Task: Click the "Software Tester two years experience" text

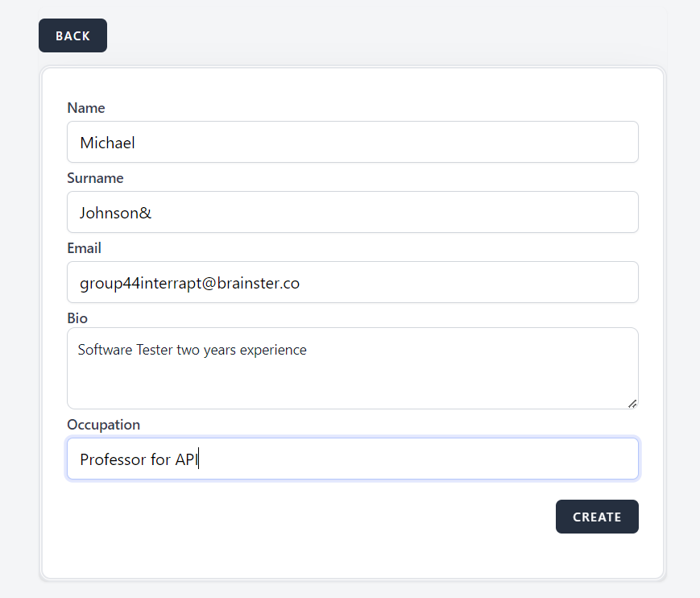Action: [x=192, y=350]
